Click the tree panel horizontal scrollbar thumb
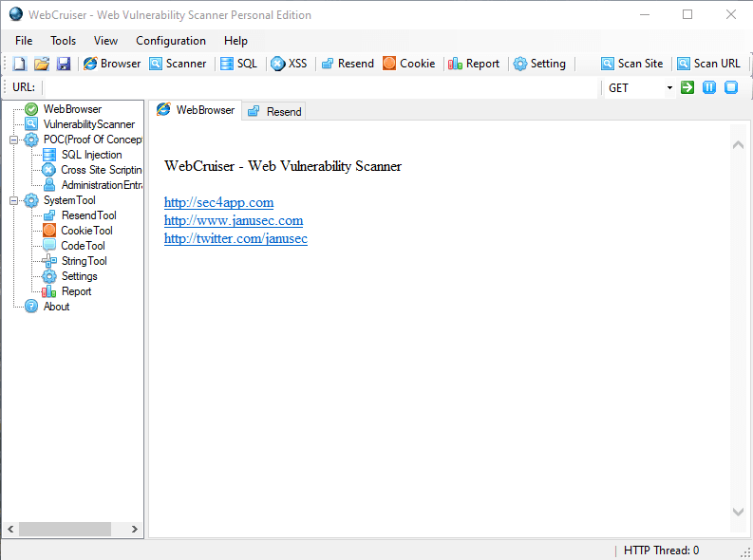 (x=65, y=529)
